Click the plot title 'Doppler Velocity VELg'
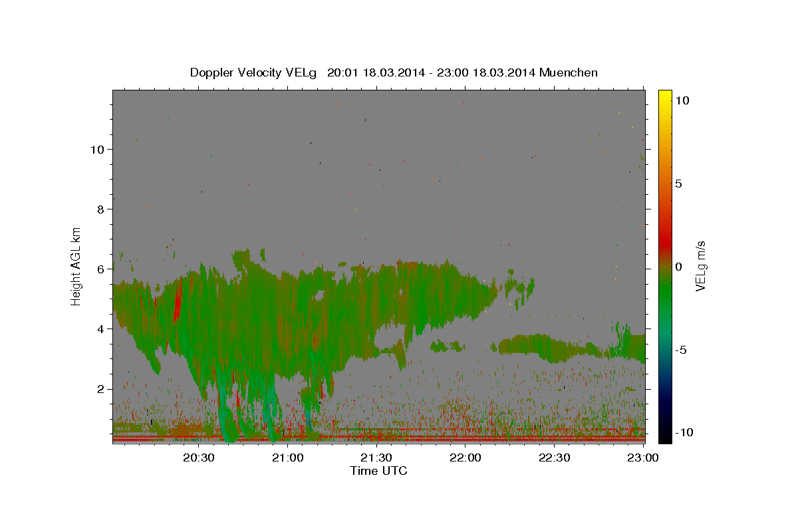 255,72
